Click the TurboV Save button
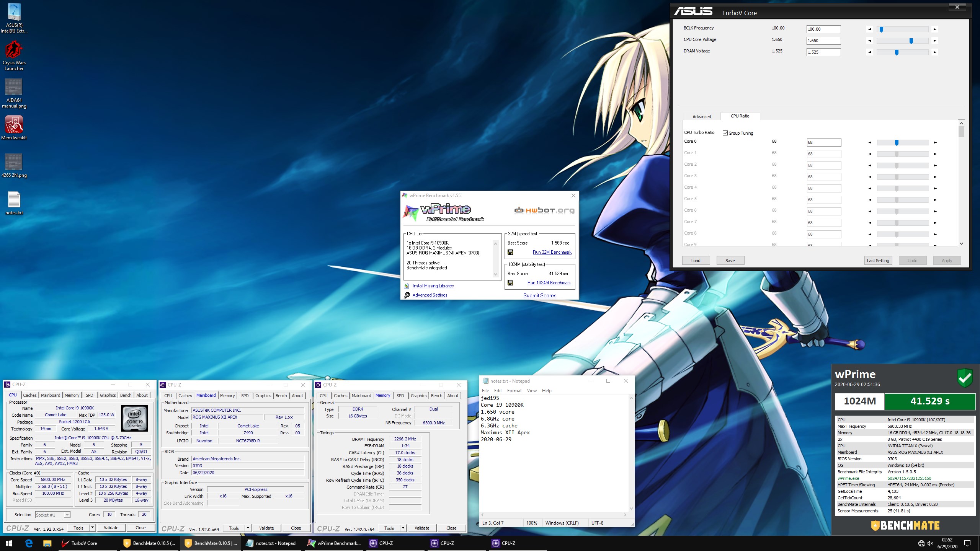 [x=730, y=261]
